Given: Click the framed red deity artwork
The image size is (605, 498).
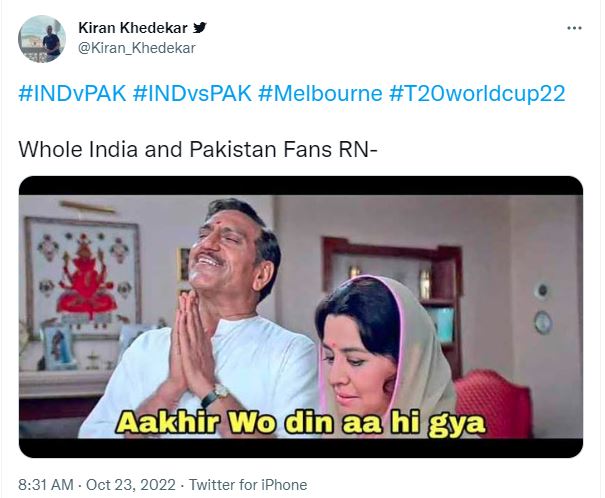Looking at the screenshot, I should pos(82,276).
